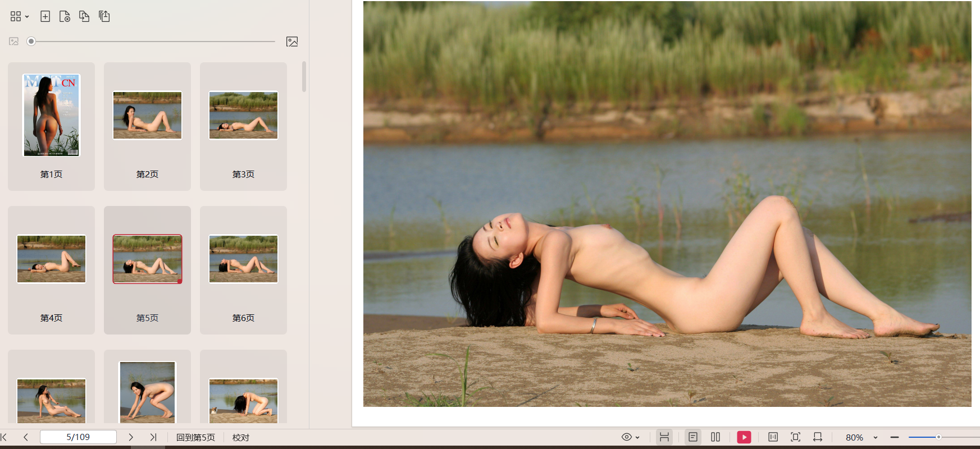Click the replace page icon
This screenshot has height=449, width=980.
click(84, 16)
